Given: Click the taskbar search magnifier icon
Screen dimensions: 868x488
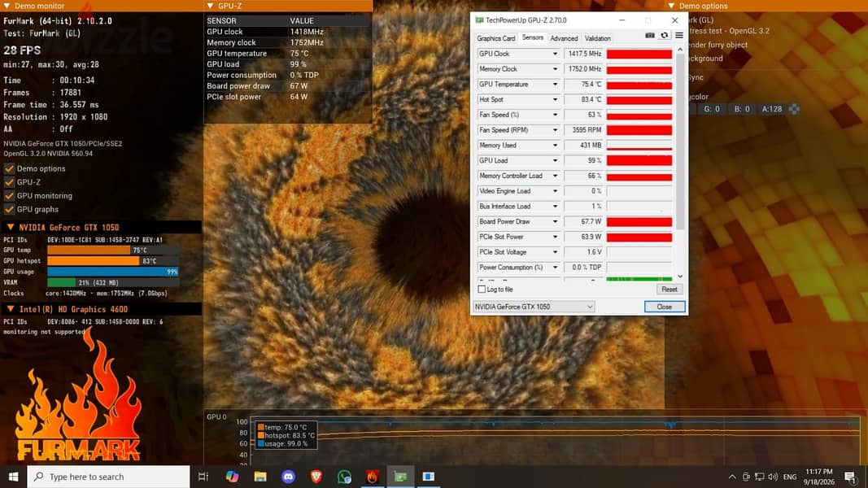Looking at the screenshot, I should click(x=39, y=477).
